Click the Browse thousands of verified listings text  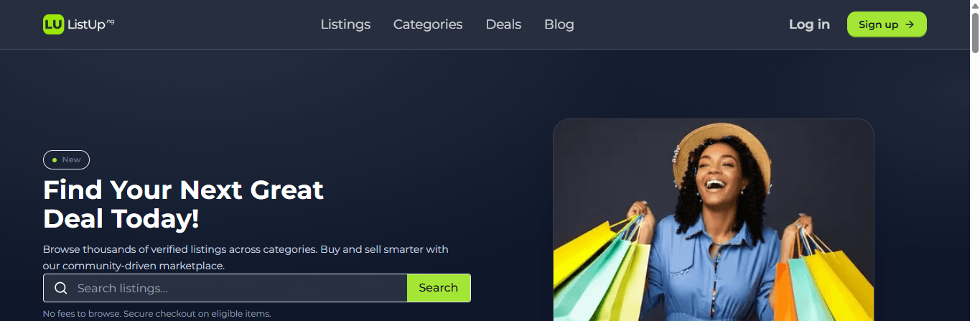[x=246, y=258]
